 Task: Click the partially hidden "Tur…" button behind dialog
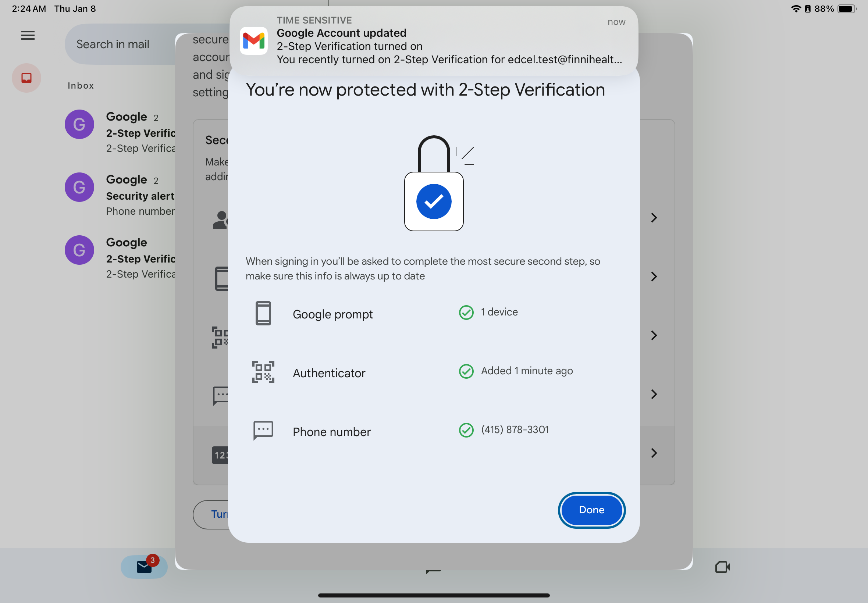click(x=211, y=515)
